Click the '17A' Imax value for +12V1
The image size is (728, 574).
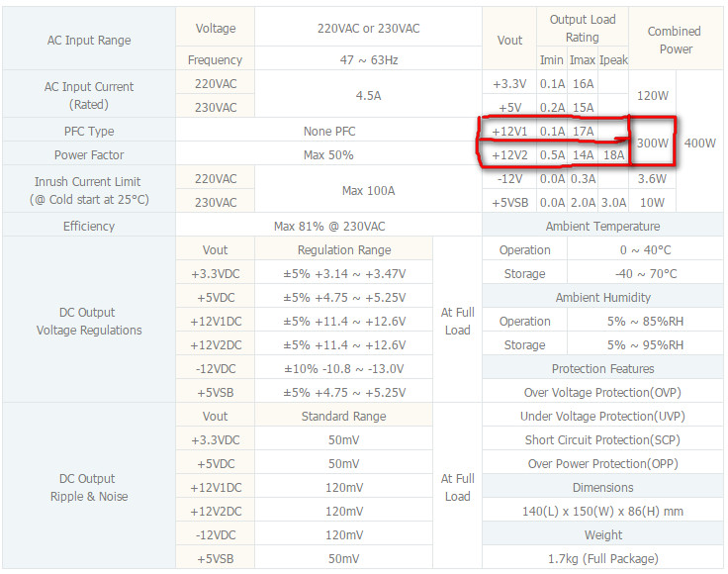[x=583, y=131]
